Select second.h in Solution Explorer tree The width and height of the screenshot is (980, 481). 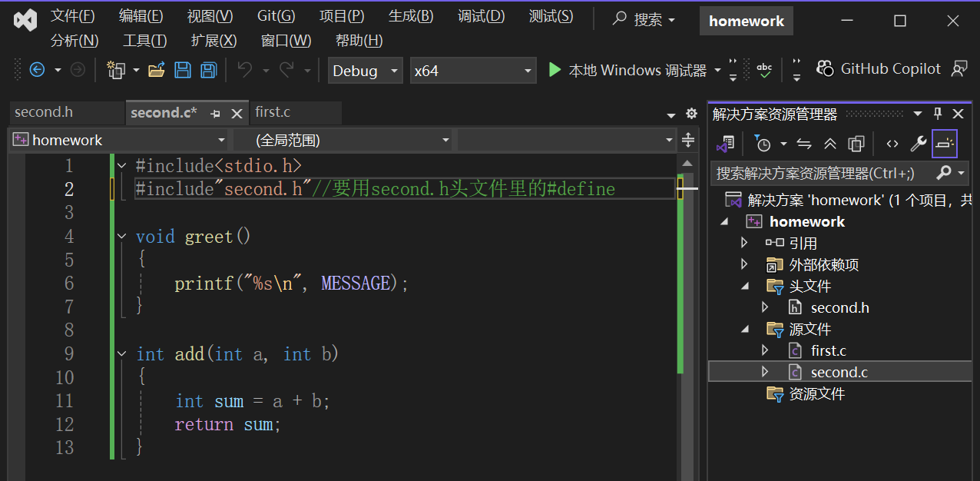(840, 307)
